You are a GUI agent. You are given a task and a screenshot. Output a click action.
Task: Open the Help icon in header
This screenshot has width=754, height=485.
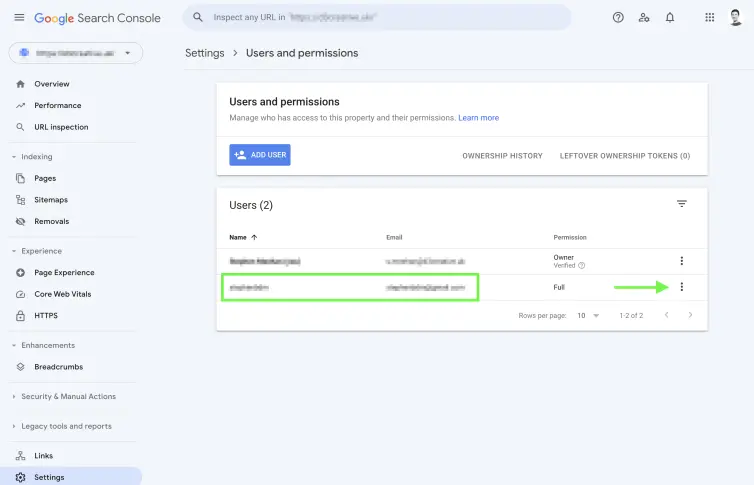618,18
